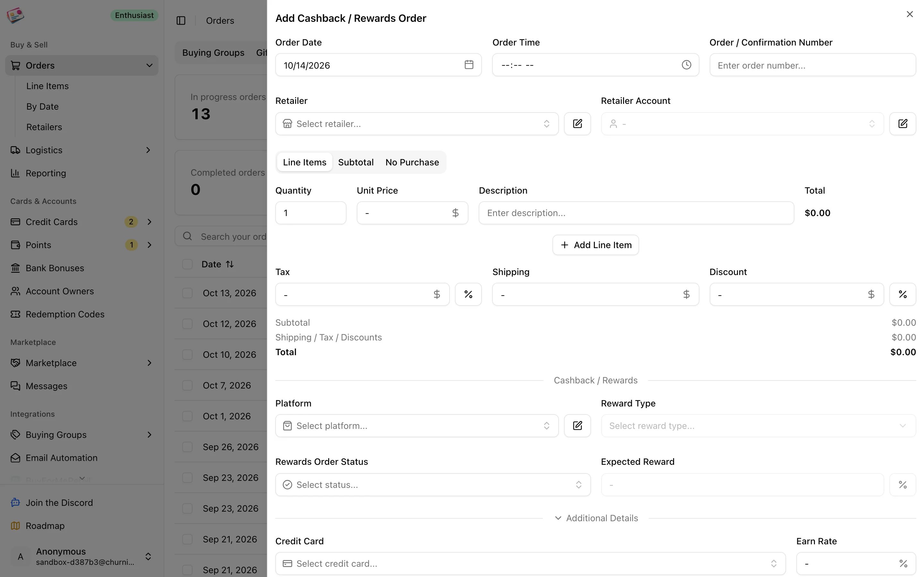
Task: Switch Discount to percent mode
Action: click(903, 294)
